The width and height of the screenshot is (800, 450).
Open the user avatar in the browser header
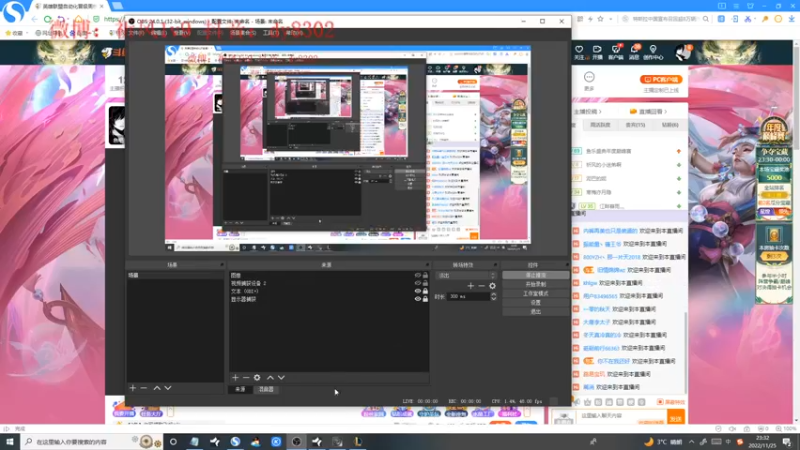(x=682, y=52)
